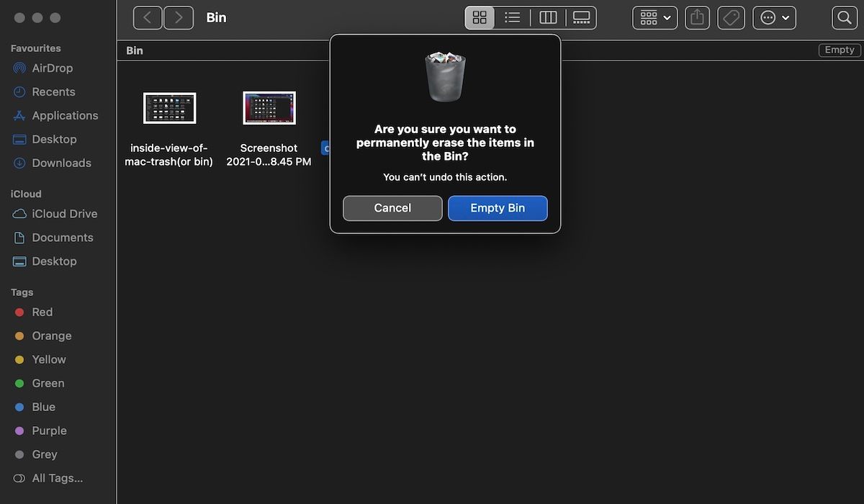Click the Forward navigation arrow

click(x=179, y=17)
